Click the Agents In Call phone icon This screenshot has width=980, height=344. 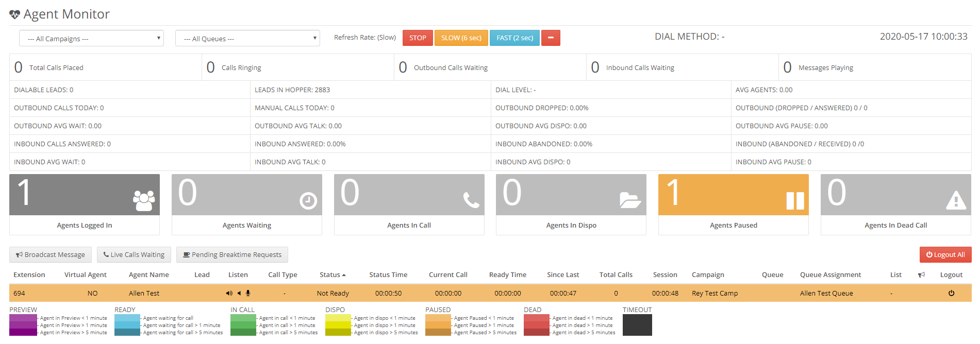471,200
